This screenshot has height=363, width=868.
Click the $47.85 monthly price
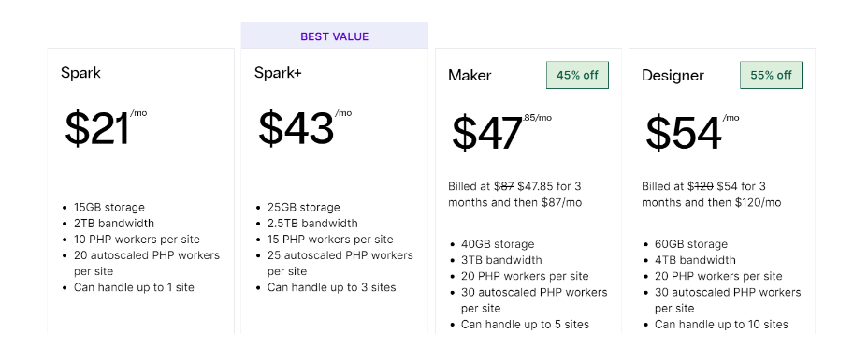tap(501, 132)
